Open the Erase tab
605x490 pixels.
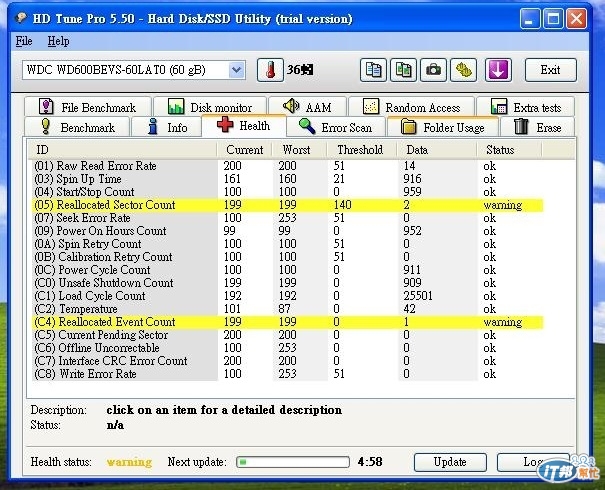[537, 127]
